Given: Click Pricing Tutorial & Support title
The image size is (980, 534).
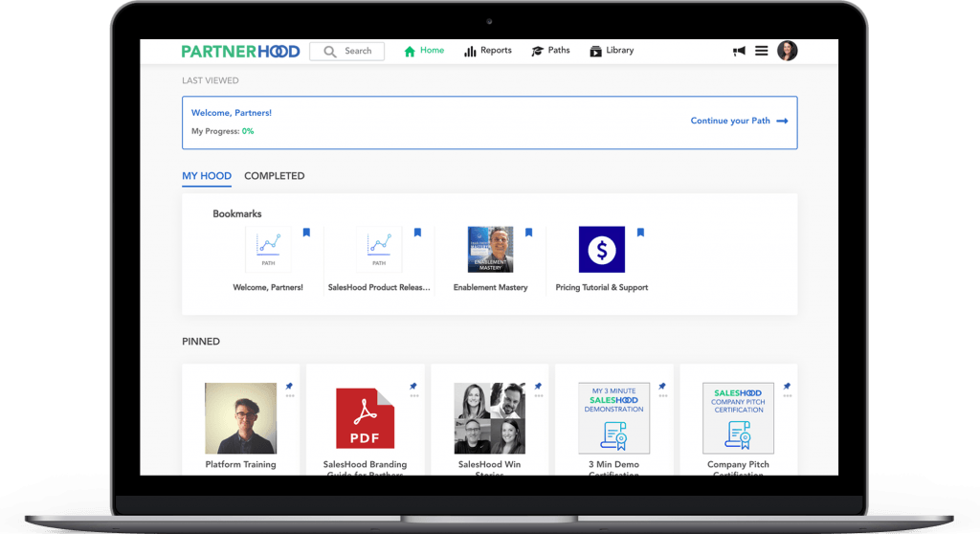Looking at the screenshot, I should point(602,288).
